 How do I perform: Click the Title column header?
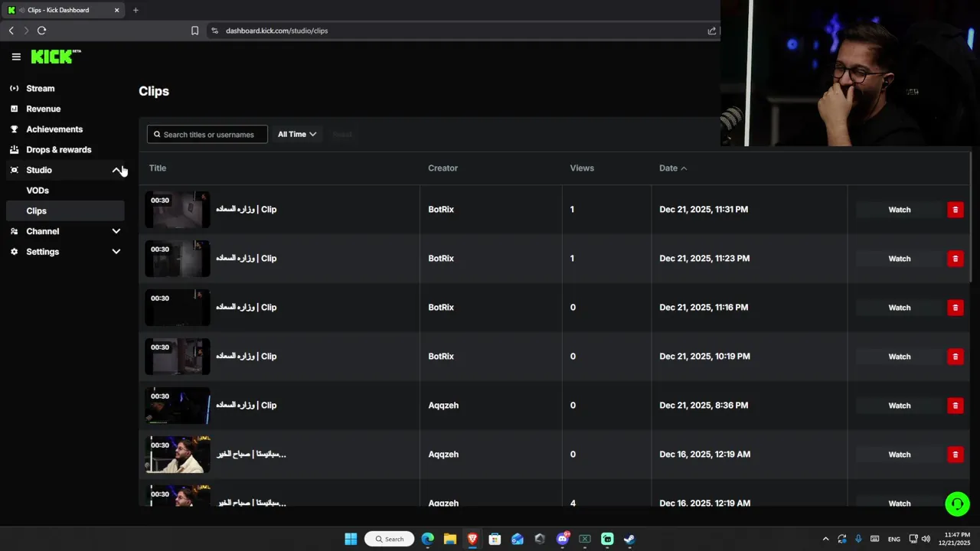(158, 168)
